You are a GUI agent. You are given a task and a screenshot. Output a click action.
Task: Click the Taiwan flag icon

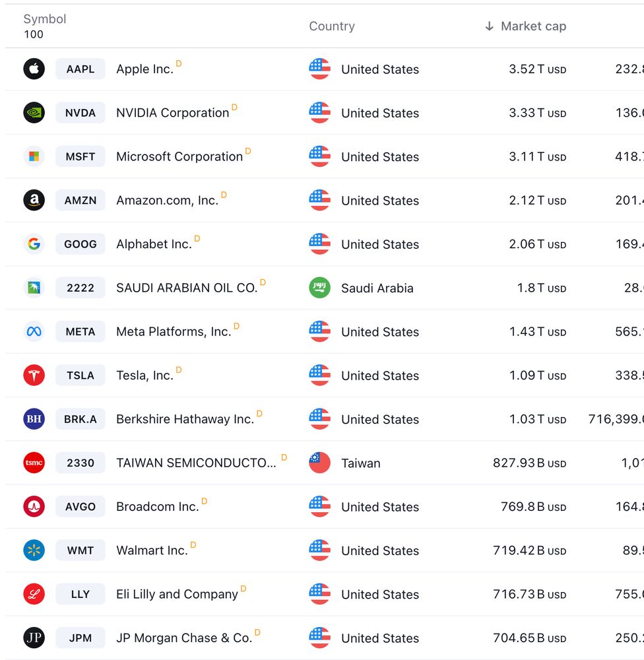(x=319, y=463)
